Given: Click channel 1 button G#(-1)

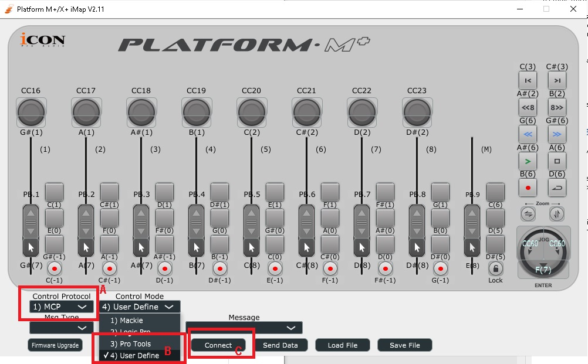Looking at the screenshot, I should click(55, 244).
